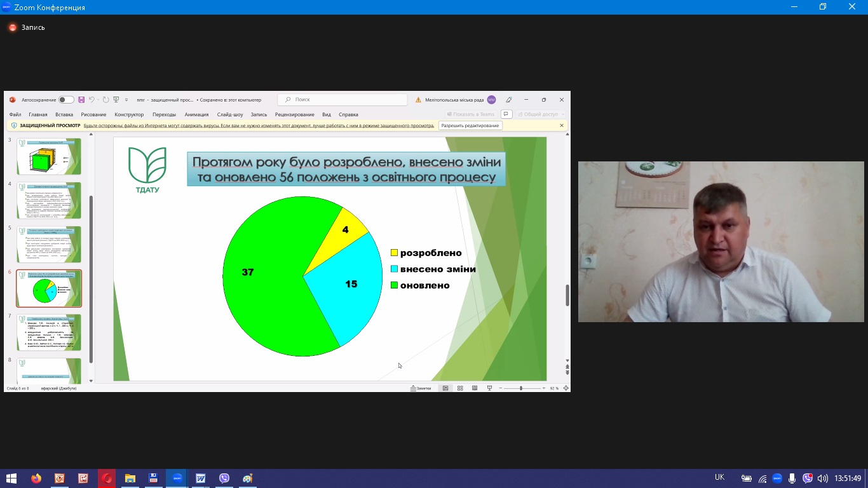Click the zoom slider in PowerPoint status bar
Screen dimensions: 868x488
point(521,388)
